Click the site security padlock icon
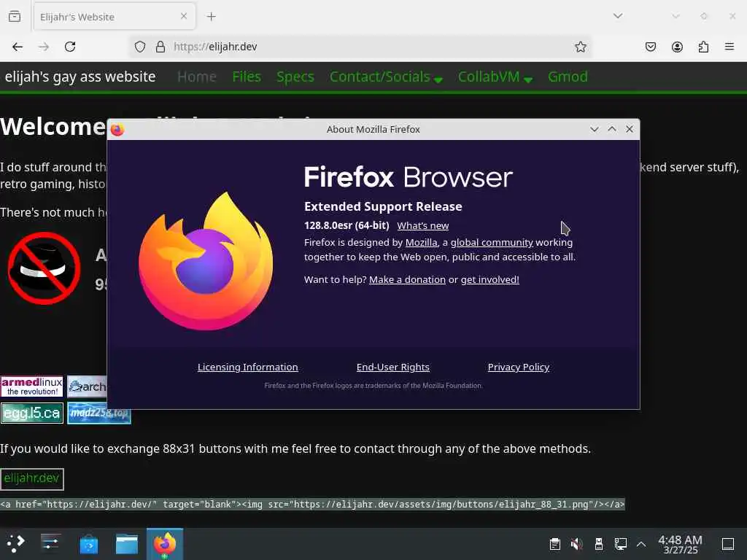Viewport: 747px width, 560px height. tap(160, 47)
